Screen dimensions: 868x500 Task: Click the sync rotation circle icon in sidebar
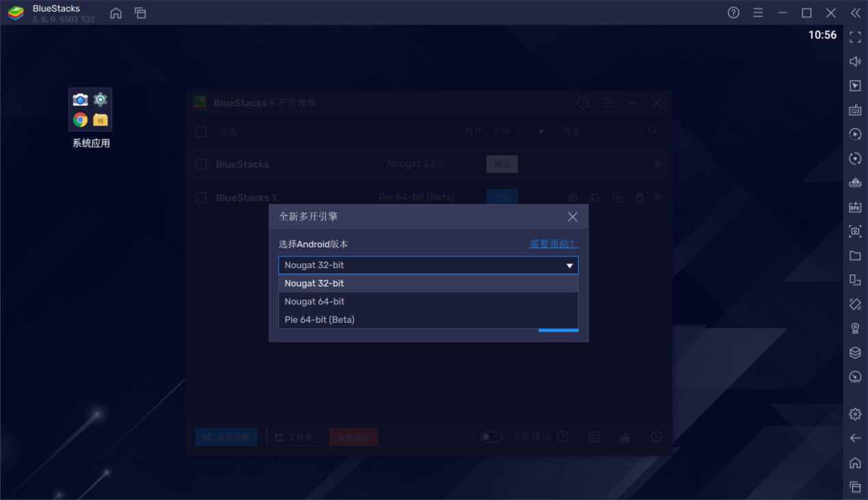point(855,159)
